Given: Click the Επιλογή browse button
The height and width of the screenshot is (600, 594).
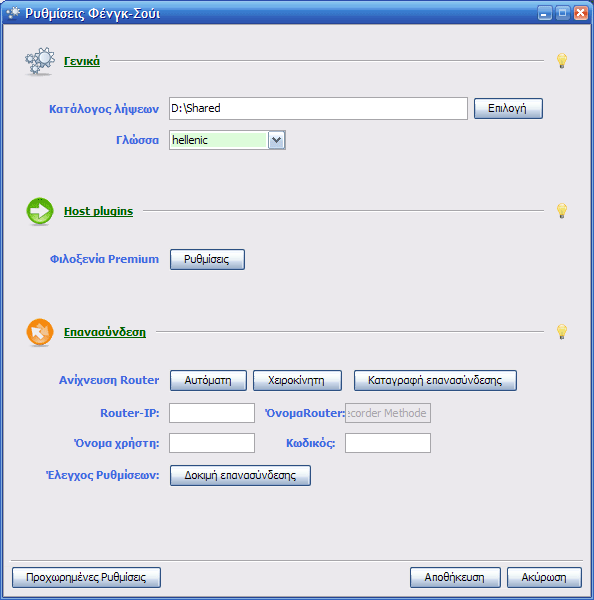Looking at the screenshot, I should (508, 108).
